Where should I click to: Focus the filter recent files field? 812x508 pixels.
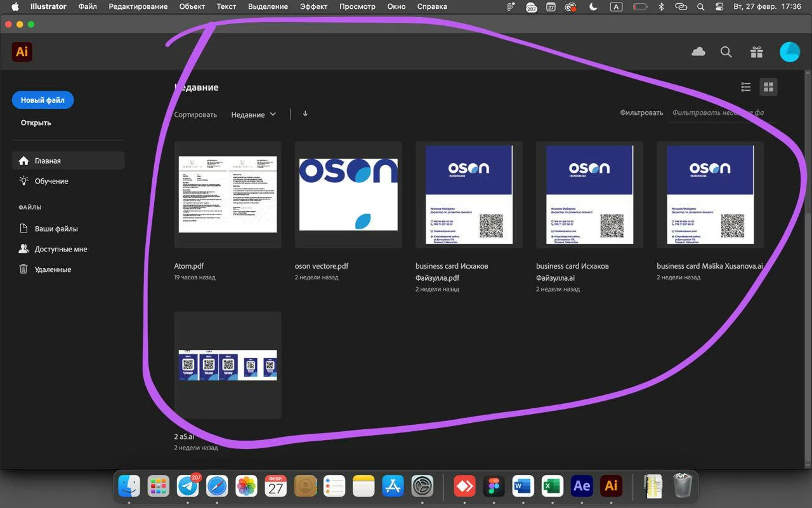click(x=724, y=113)
